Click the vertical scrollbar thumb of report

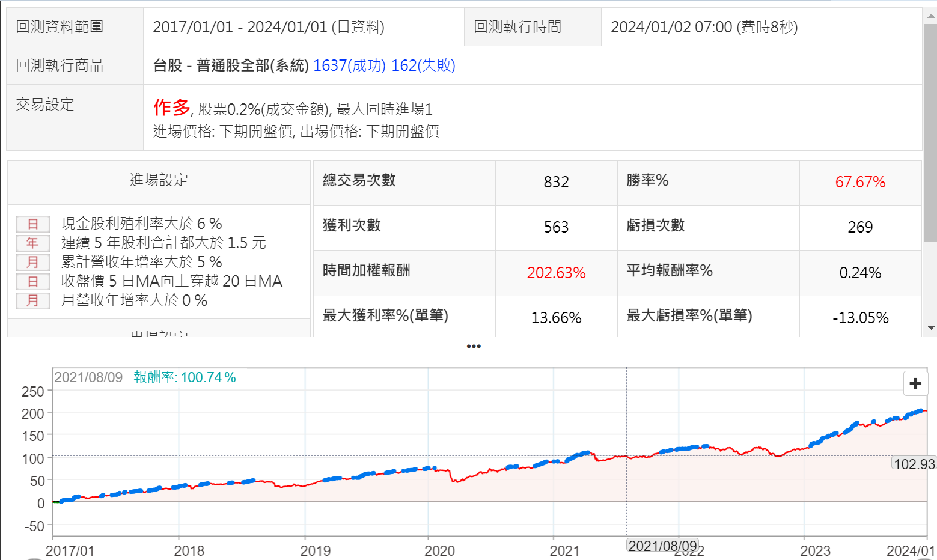[x=930, y=132]
